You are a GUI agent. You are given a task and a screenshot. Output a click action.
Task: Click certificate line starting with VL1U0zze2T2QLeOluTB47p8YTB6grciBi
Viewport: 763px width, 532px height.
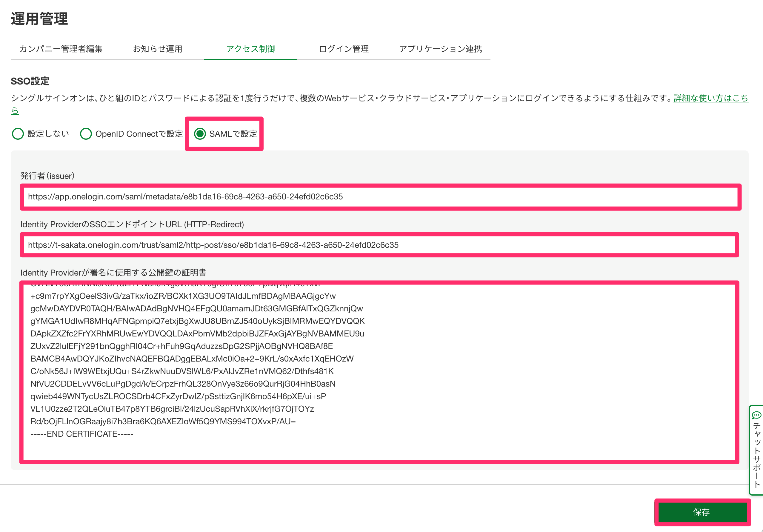point(172,409)
